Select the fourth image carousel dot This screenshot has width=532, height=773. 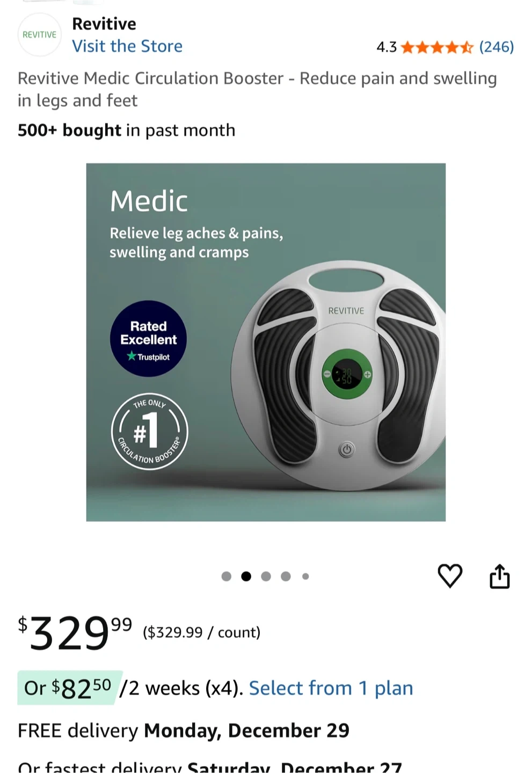(286, 577)
